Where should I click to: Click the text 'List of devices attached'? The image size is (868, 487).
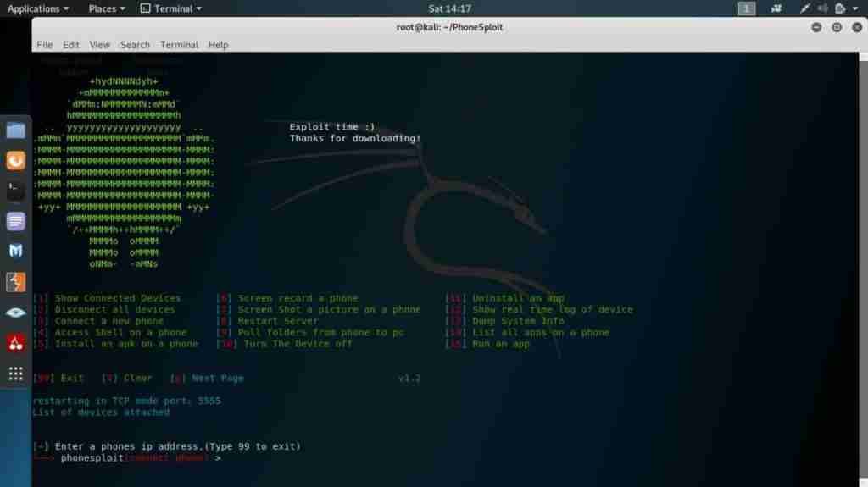coord(101,412)
